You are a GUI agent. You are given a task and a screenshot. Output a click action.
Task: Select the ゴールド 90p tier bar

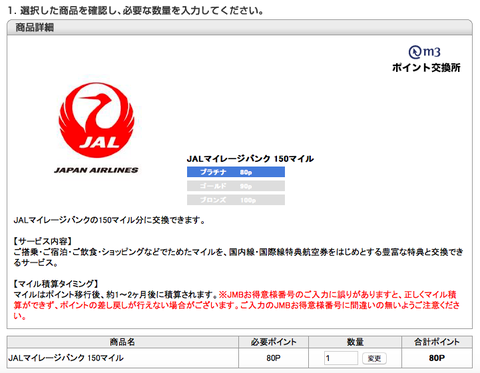tap(236, 186)
